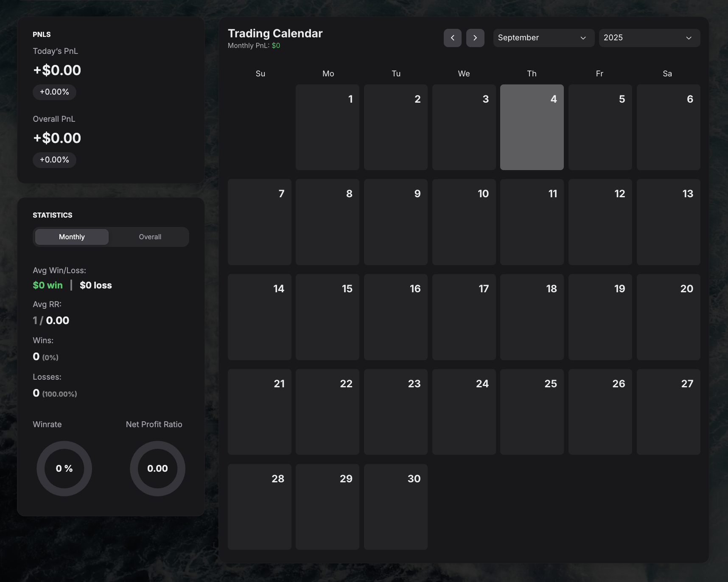
Task: Click the Trading Calendar title
Action: (x=275, y=34)
